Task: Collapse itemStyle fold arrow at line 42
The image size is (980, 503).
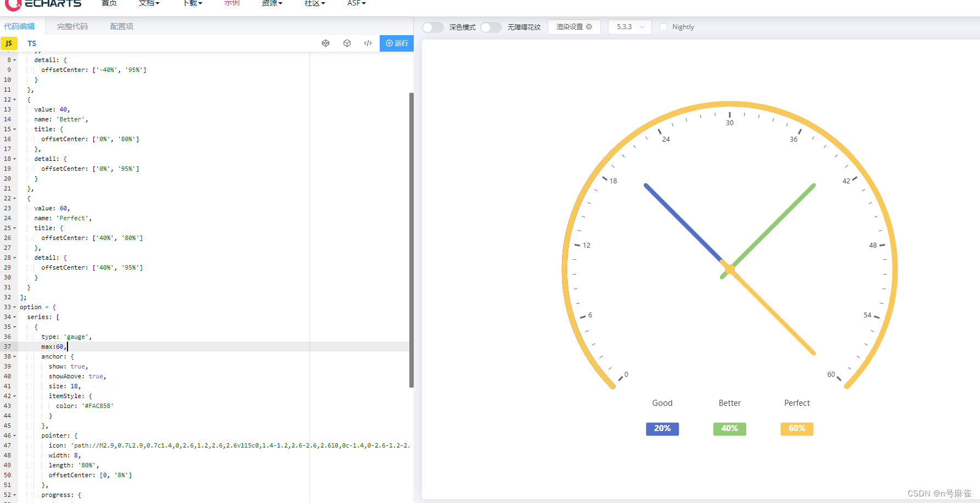Action: click(x=15, y=396)
